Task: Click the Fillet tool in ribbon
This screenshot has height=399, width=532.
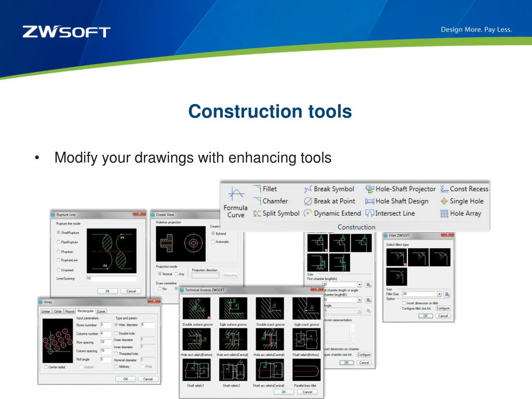Action: [x=265, y=189]
